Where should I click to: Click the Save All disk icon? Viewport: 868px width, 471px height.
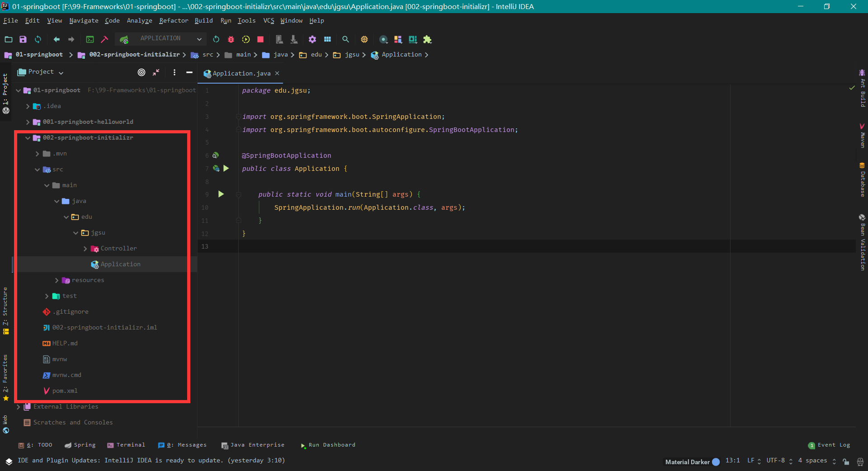(x=23, y=39)
